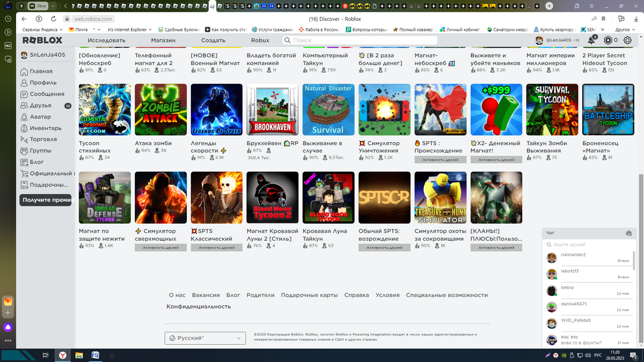Viewport: 644px width, 362px height.
Task: Open Инвентарь from the sidebar
Action: [41, 128]
